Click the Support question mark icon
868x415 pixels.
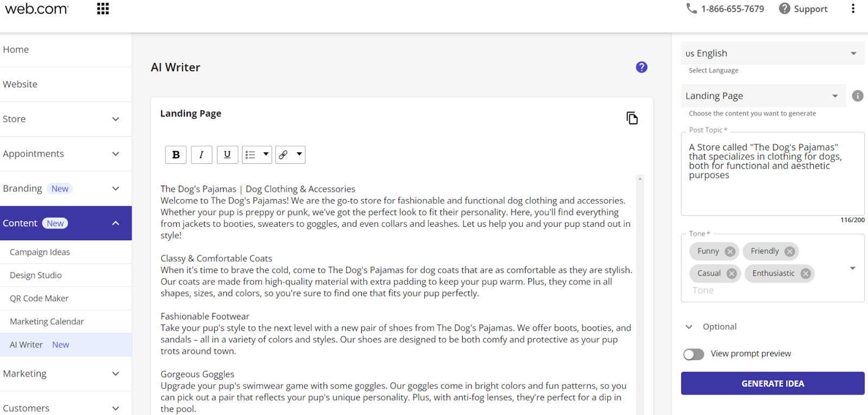click(784, 9)
